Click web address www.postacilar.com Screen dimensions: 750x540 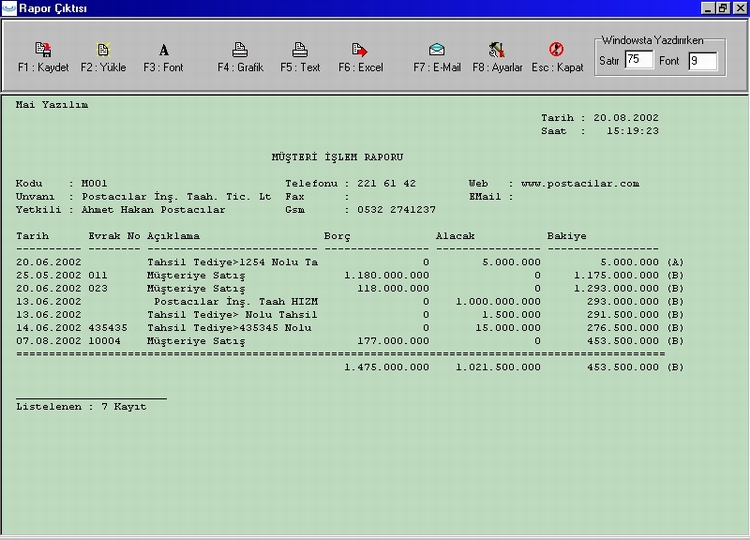coord(580,184)
